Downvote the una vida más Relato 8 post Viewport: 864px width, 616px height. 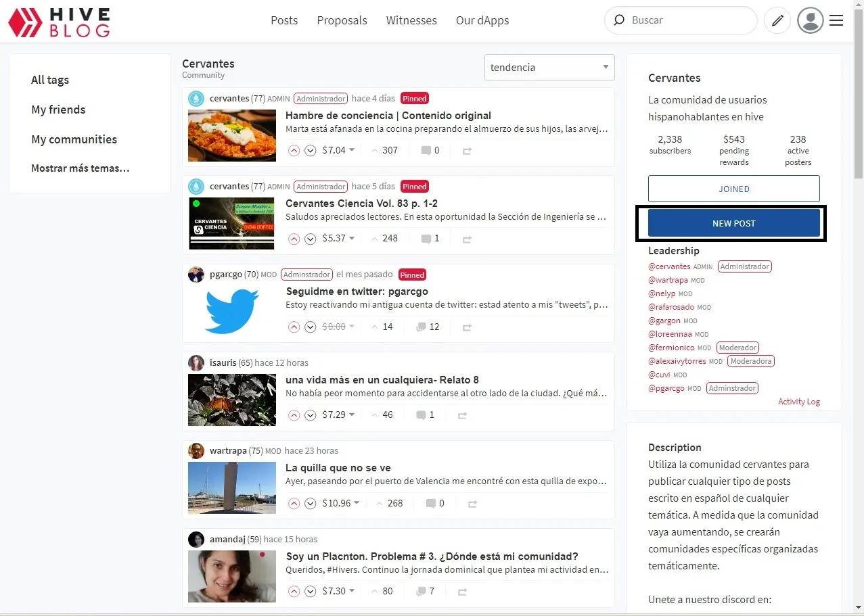[310, 415]
